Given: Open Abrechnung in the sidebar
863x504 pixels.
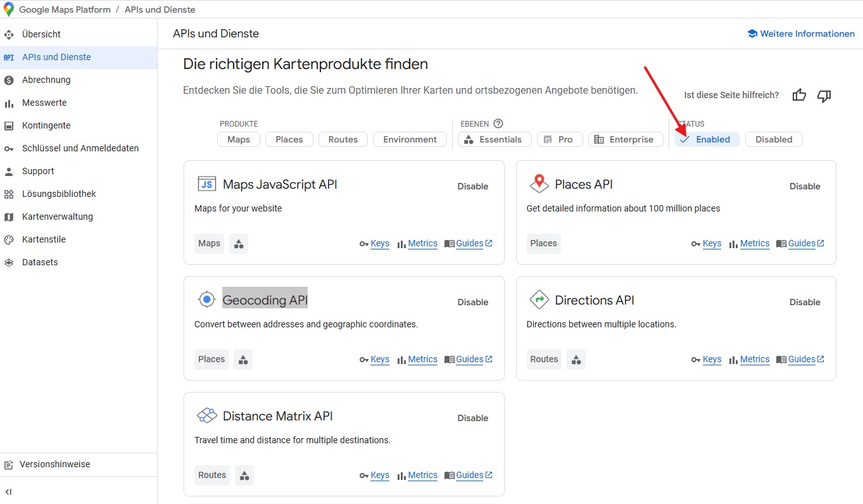Looking at the screenshot, I should point(46,80).
